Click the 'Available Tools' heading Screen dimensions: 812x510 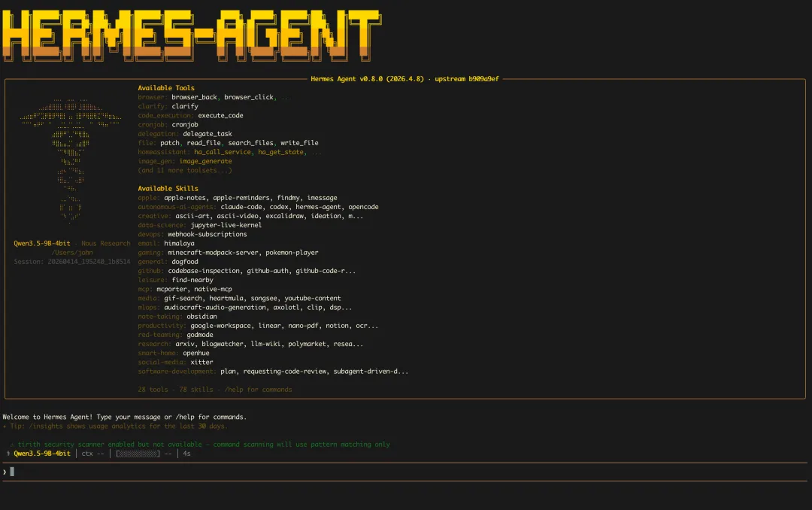pyautogui.click(x=166, y=88)
